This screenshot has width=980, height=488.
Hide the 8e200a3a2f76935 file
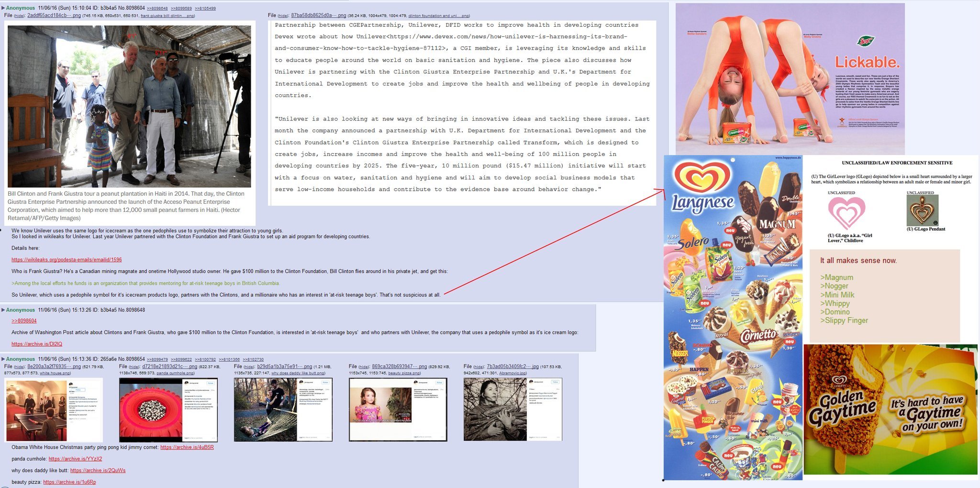point(19,367)
